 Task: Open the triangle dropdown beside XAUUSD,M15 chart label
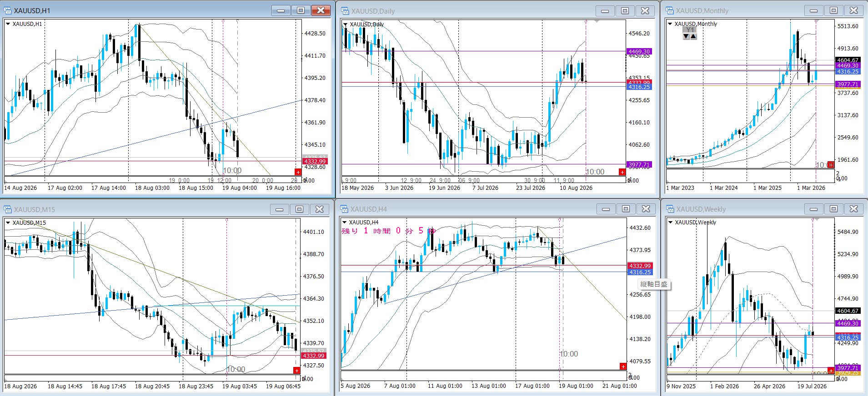click(8, 223)
